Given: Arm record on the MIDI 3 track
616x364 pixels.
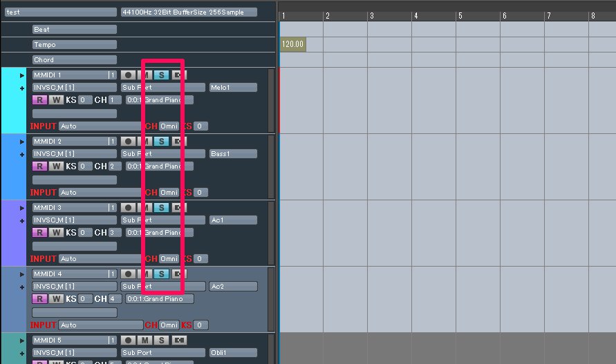Looking at the screenshot, I should [x=128, y=207].
